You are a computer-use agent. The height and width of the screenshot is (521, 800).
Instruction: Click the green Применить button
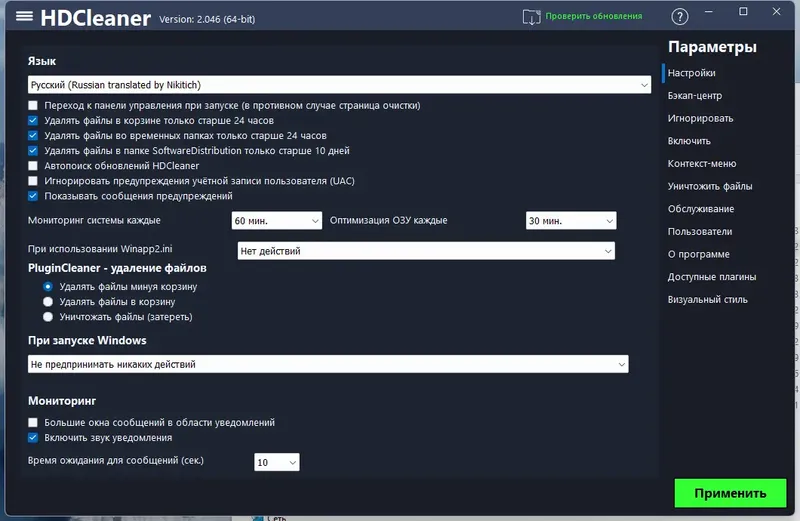(x=730, y=493)
